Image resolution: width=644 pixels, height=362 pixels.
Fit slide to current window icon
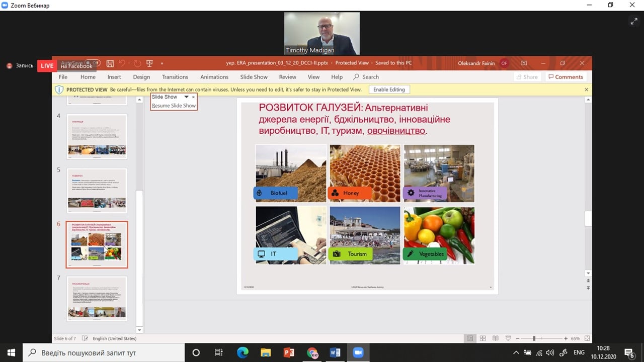point(587,338)
